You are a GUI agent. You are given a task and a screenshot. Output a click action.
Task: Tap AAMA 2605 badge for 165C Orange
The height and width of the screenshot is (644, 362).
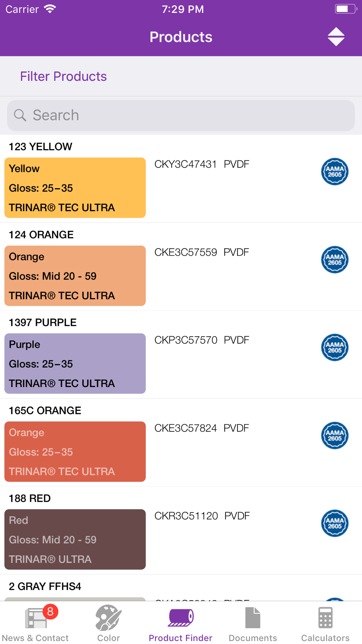click(x=335, y=435)
